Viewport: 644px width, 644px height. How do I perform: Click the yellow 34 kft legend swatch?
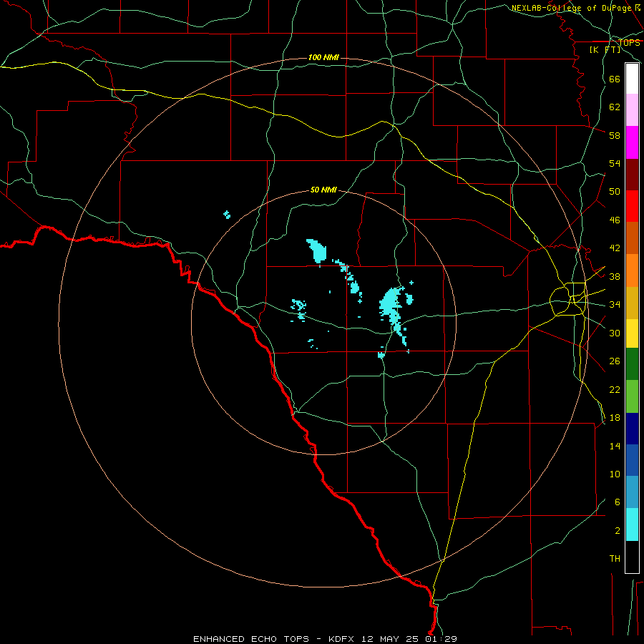[x=632, y=333]
